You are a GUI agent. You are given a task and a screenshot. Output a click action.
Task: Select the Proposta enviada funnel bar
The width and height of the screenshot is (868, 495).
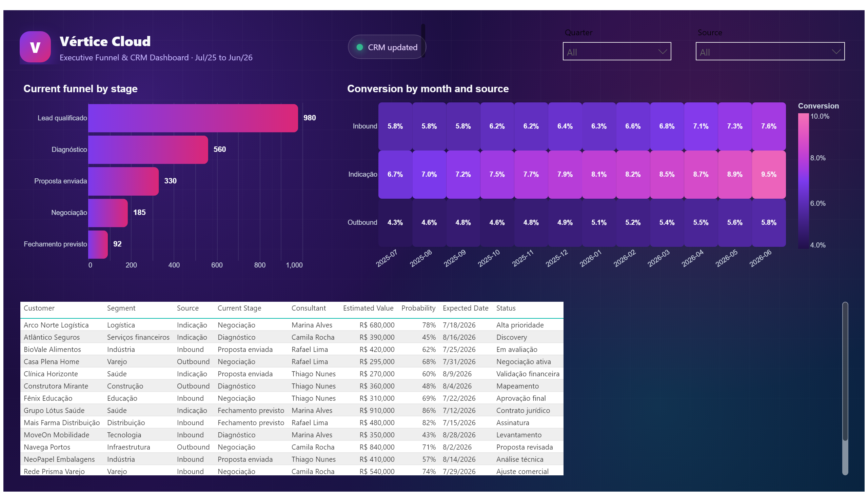(x=123, y=181)
